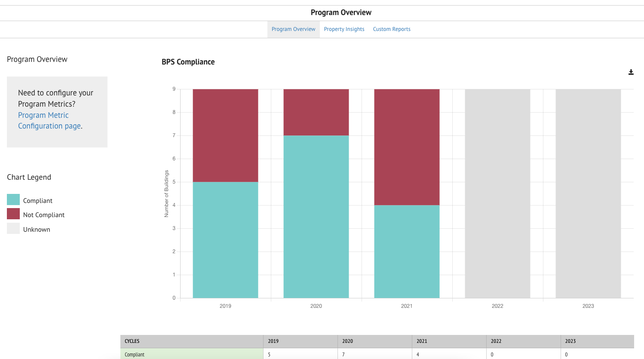Screen dimensions: 644x359
Task: Click the Unknown legend swatch
Action: click(12, 228)
